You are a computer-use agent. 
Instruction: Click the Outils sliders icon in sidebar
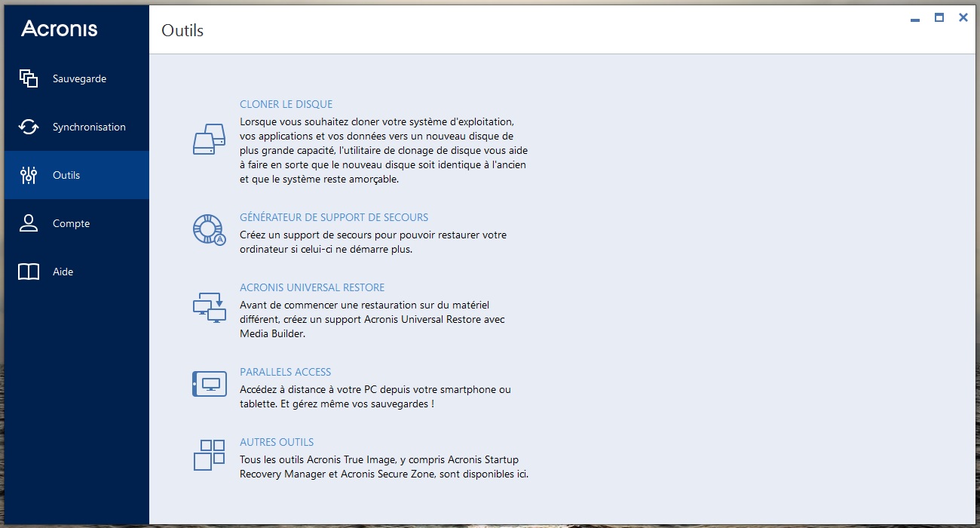[29, 175]
